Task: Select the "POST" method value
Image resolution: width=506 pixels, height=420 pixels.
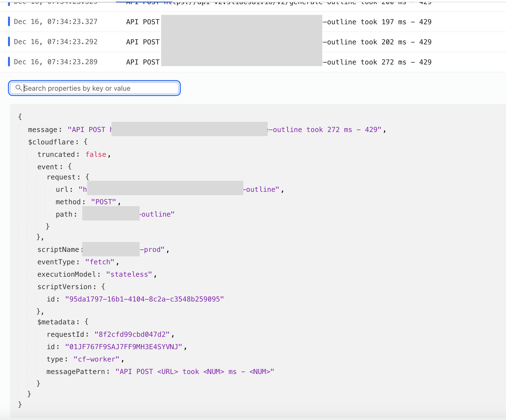Action: coord(103,202)
